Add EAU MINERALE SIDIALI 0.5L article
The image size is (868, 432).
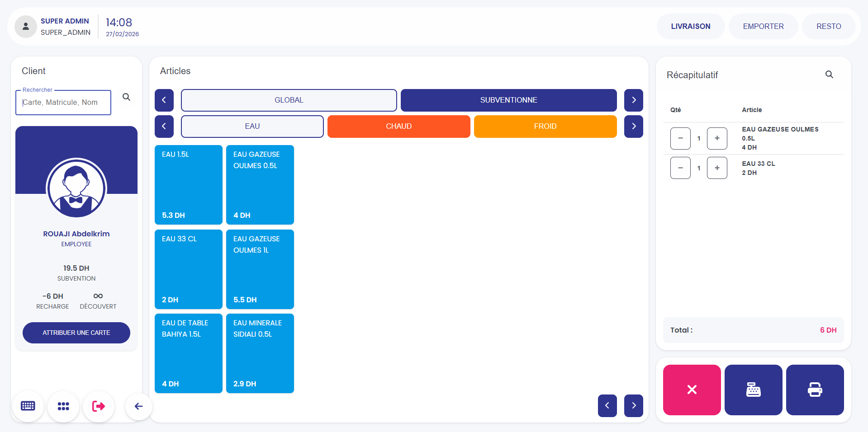pos(260,353)
